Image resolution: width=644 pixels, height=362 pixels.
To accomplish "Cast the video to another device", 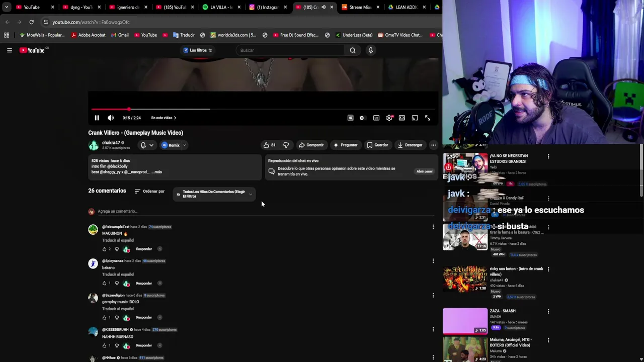I will (415, 118).
